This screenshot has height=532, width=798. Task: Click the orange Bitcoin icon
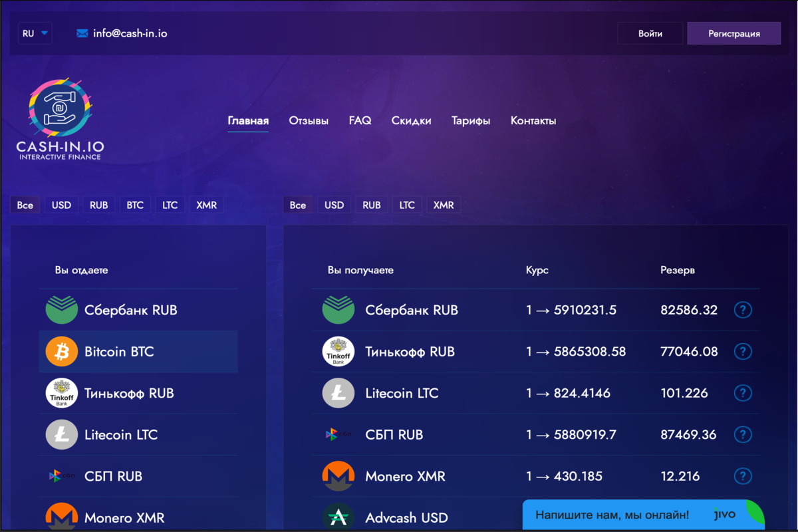point(62,351)
